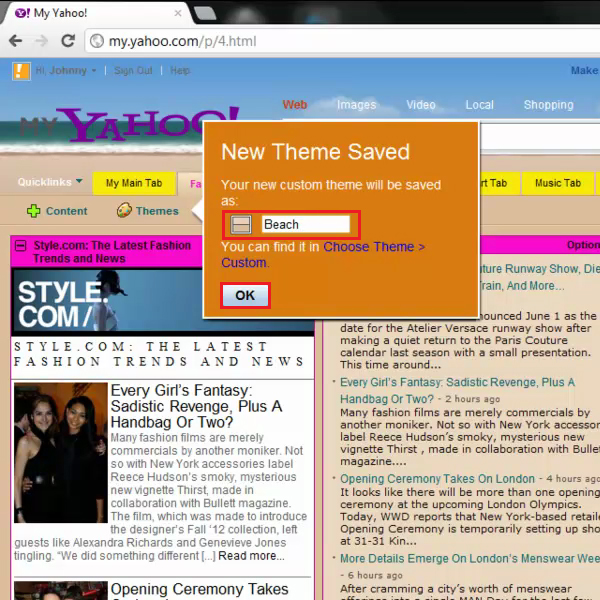
Task: Open Every Girl's Fantasy headline in left module
Action: (x=196, y=406)
